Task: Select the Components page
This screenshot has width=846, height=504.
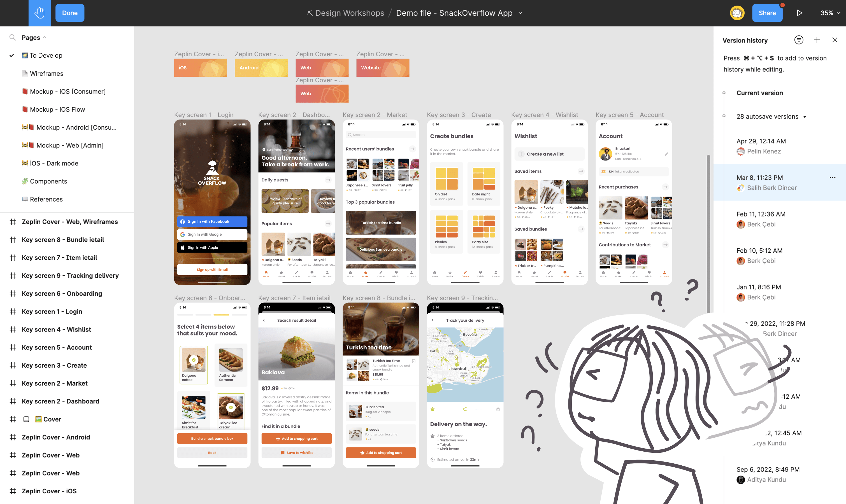Action: 48,181
